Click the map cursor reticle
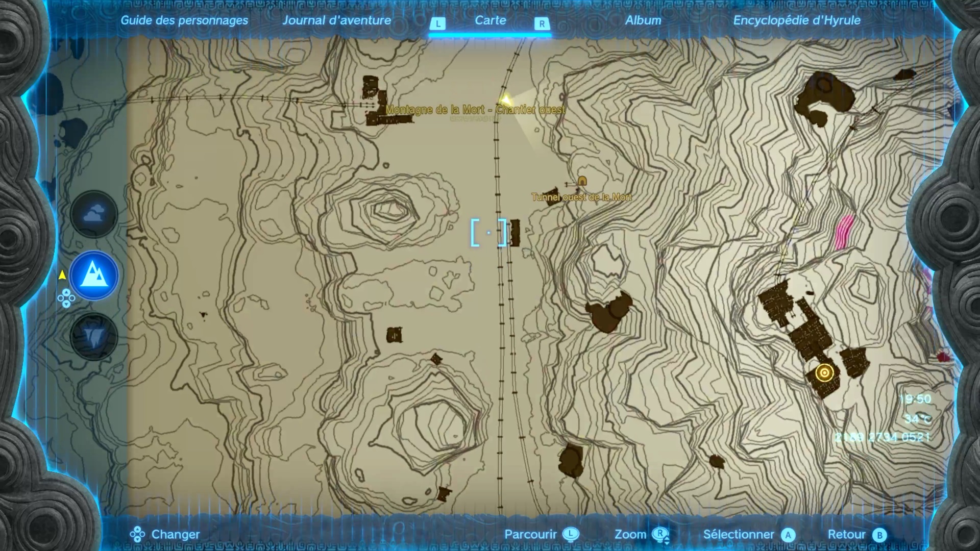 488,233
